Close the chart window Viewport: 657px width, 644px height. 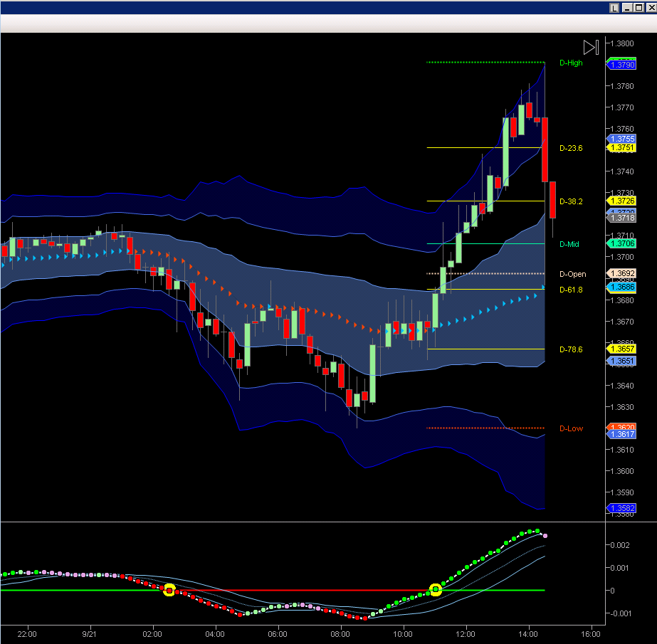(651, 8)
